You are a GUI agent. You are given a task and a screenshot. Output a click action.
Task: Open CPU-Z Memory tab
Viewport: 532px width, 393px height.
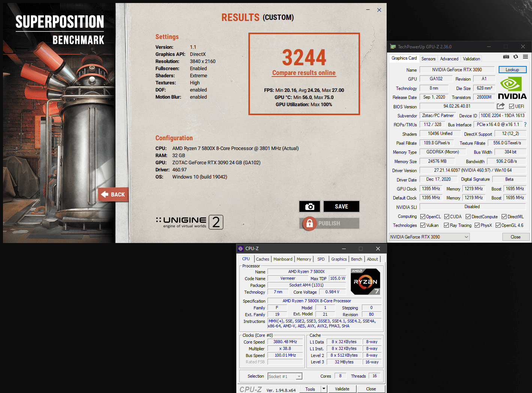pos(303,259)
